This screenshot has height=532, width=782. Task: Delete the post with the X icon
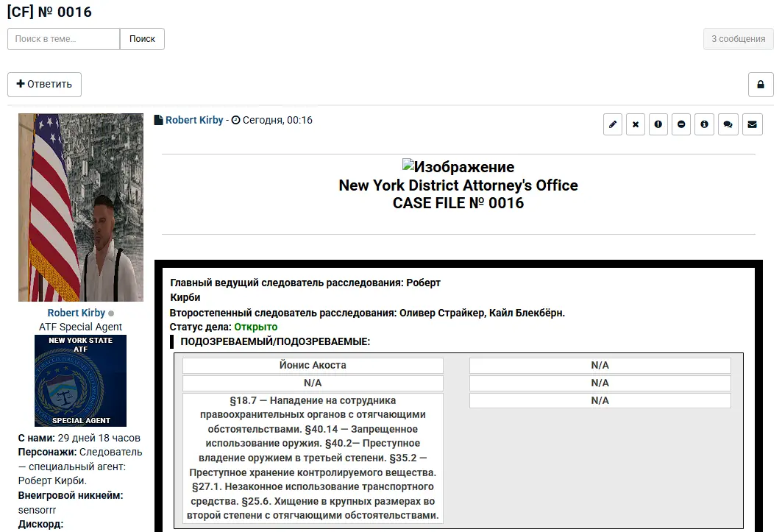click(636, 124)
